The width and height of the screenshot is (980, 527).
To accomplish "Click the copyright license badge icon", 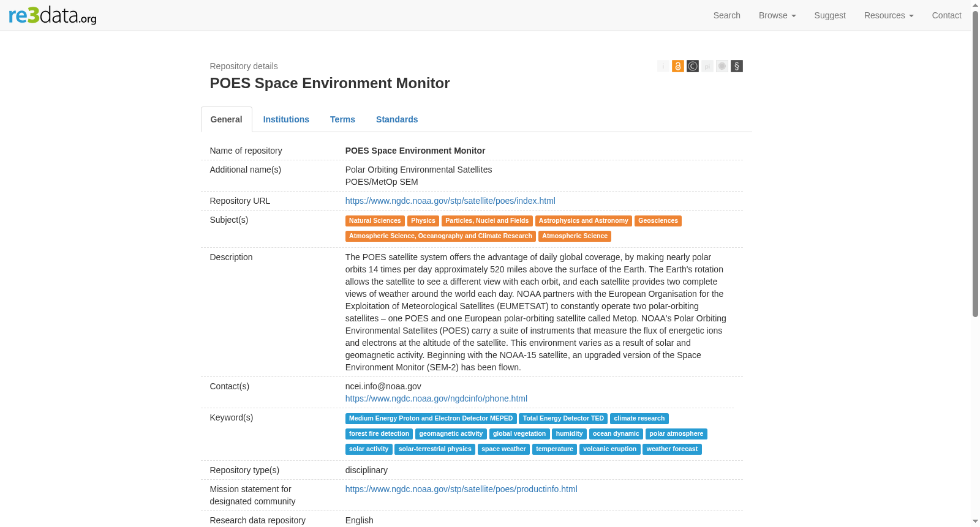I will point(693,66).
